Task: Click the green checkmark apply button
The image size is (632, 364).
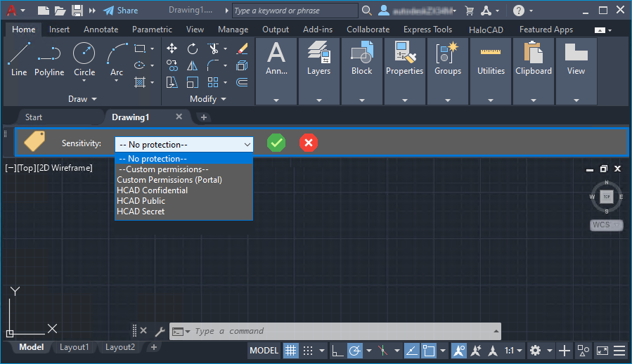Action: point(276,143)
